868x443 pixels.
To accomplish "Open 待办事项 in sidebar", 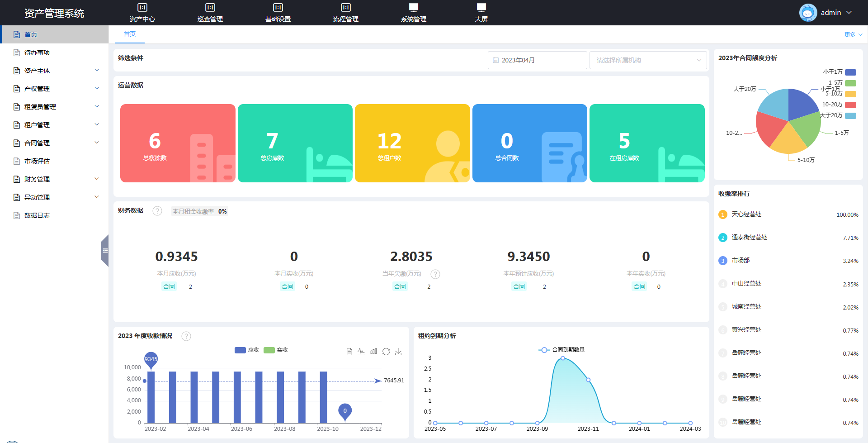I will tap(54, 52).
